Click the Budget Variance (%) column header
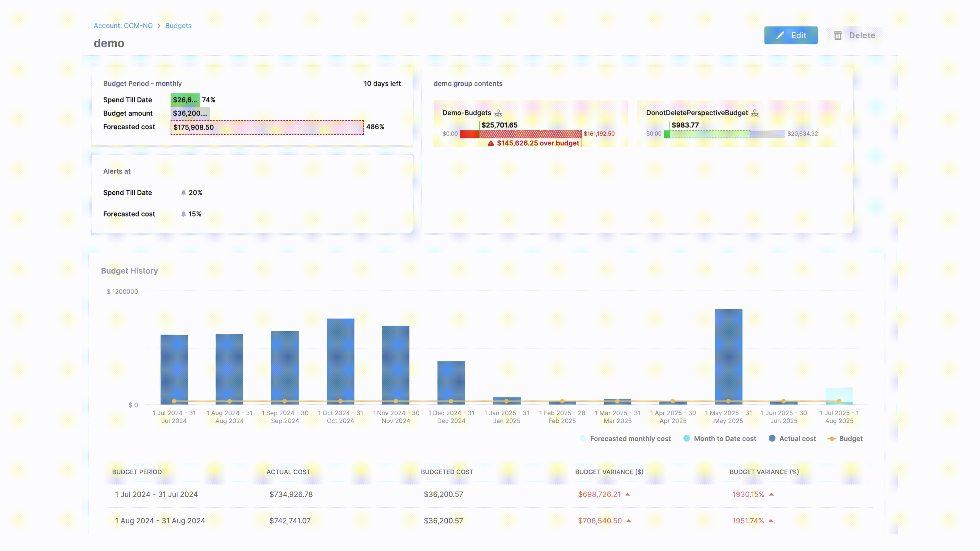Image resolution: width=980 pixels, height=551 pixels. coord(764,472)
